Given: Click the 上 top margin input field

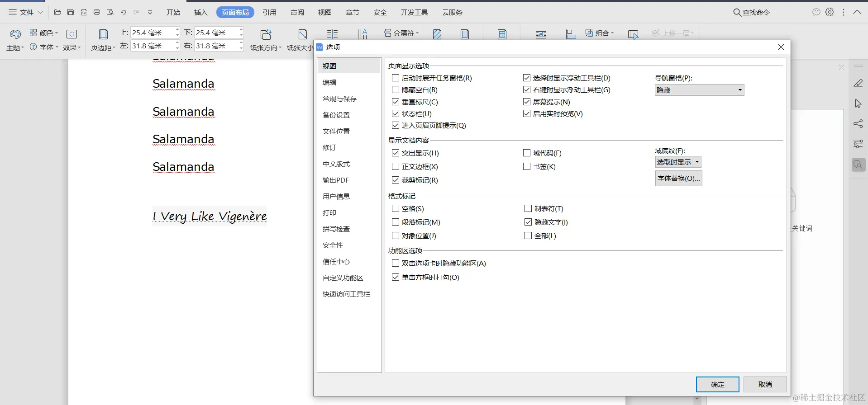Looking at the screenshot, I should (x=153, y=33).
